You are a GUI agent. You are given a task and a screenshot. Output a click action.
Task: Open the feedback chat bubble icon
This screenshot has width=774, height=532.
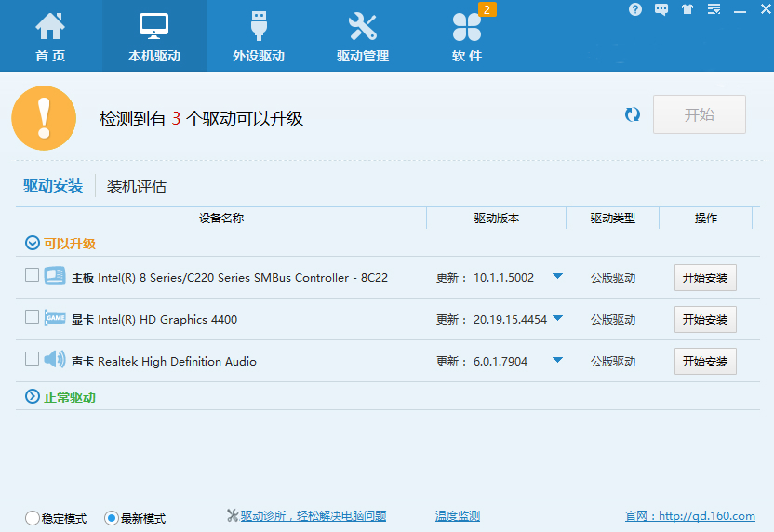coord(661,9)
